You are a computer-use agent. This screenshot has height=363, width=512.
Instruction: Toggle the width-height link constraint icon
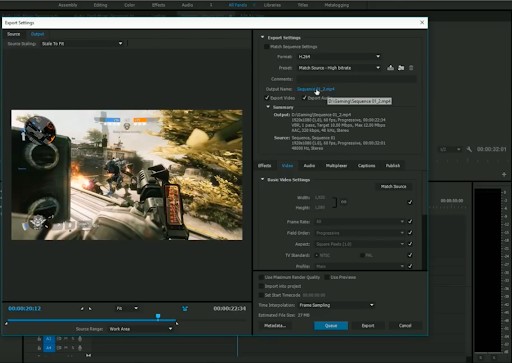pyautogui.click(x=343, y=202)
